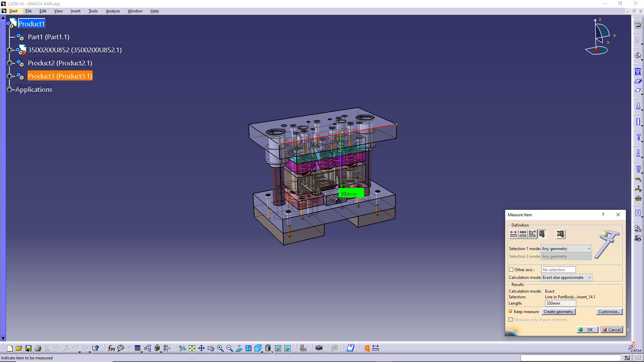Image resolution: width=644 pixels, height=362 pixels.
Task: Enable the Other axis checkbox
Action: pos(511,269)
